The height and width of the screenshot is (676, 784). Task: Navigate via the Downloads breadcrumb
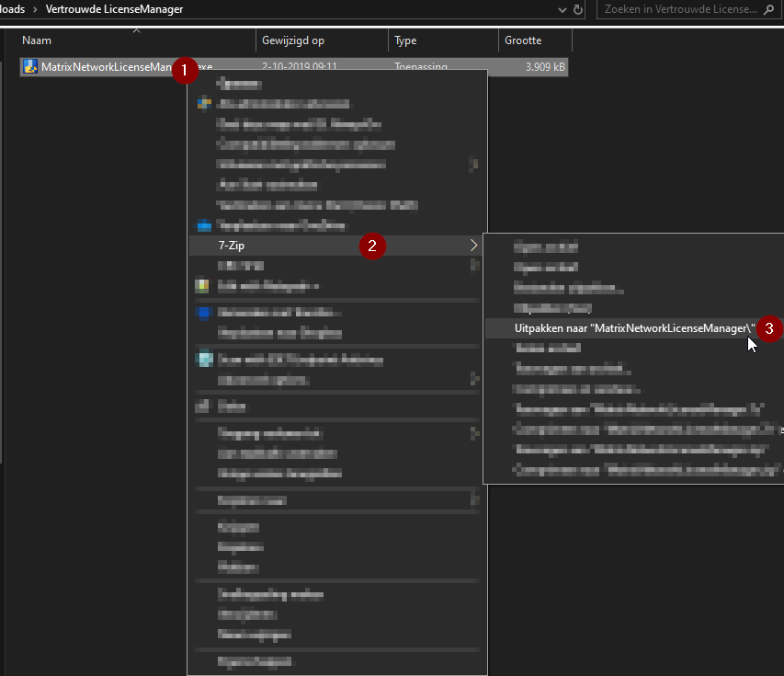click(14, 10)
